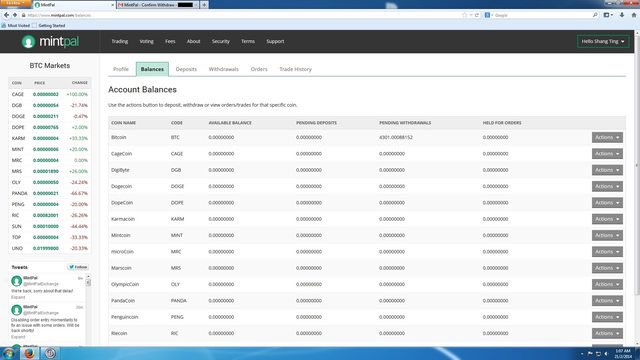This screenshot has height=360, width=640.
Task: Select UNO in the BTC Markets list
Action: 50,248
